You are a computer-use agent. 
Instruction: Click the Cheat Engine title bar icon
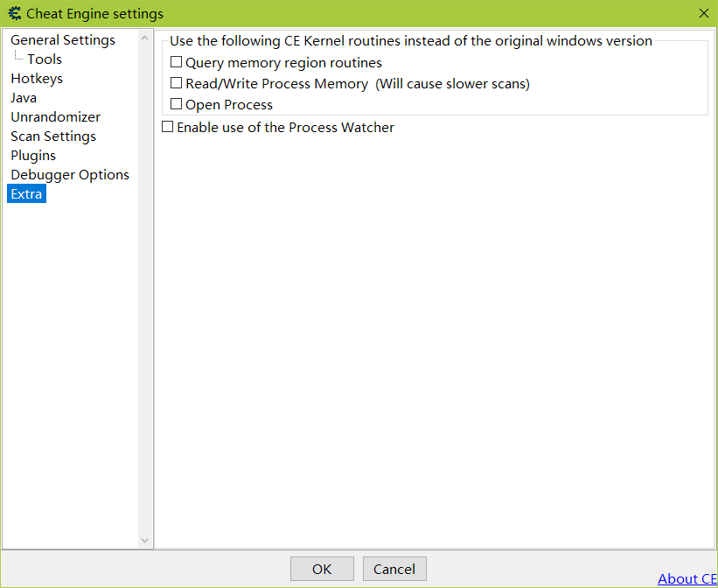(14, 13)
